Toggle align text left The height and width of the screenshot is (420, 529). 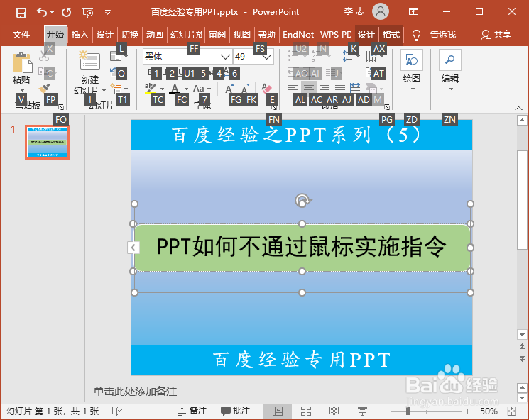coord(293,89)
